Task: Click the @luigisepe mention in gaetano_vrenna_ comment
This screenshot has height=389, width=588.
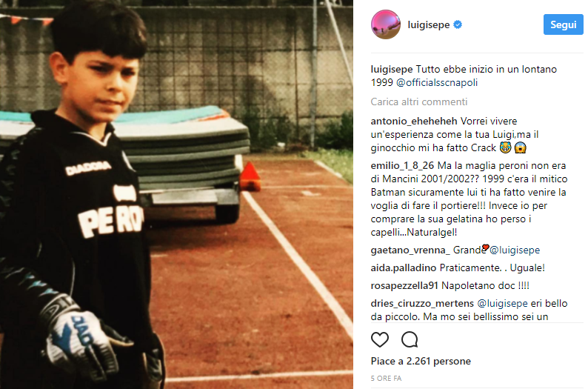Action: click(515, 250)
